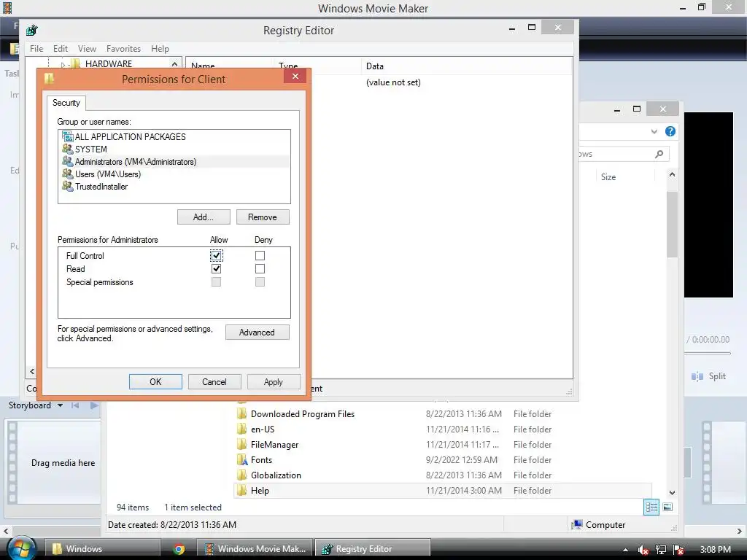Toggle Allow checkbox for Read
This screenshot has height=560, width=747.
pyautogui.click(x=216, y=268)
